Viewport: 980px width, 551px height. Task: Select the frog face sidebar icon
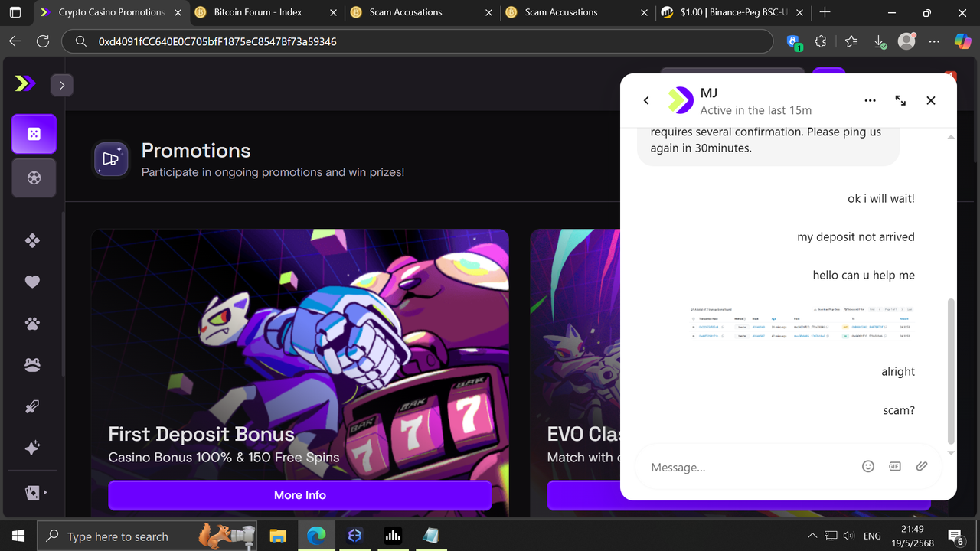tap(32, 365)
